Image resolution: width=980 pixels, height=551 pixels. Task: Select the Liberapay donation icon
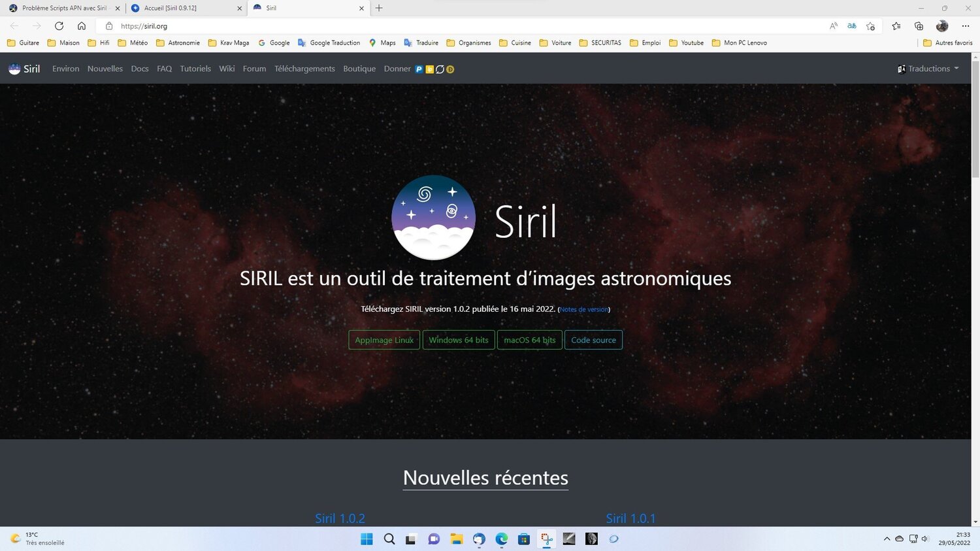(429, 69)
